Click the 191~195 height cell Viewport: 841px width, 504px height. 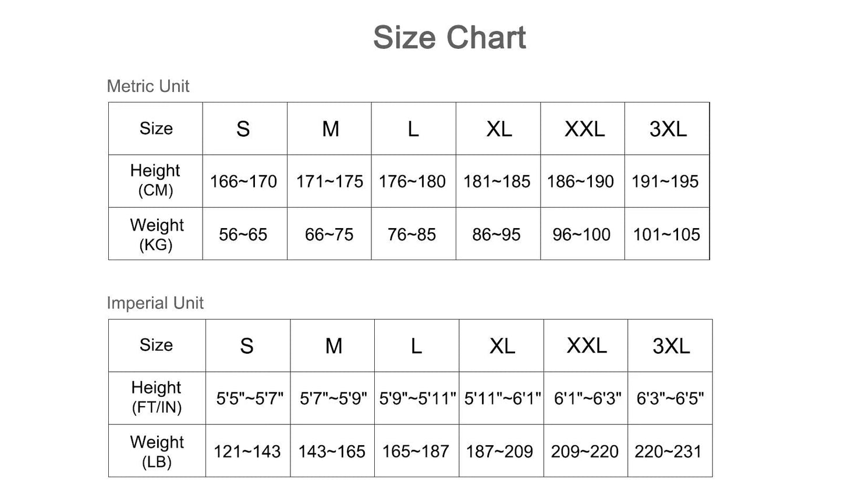665,182
